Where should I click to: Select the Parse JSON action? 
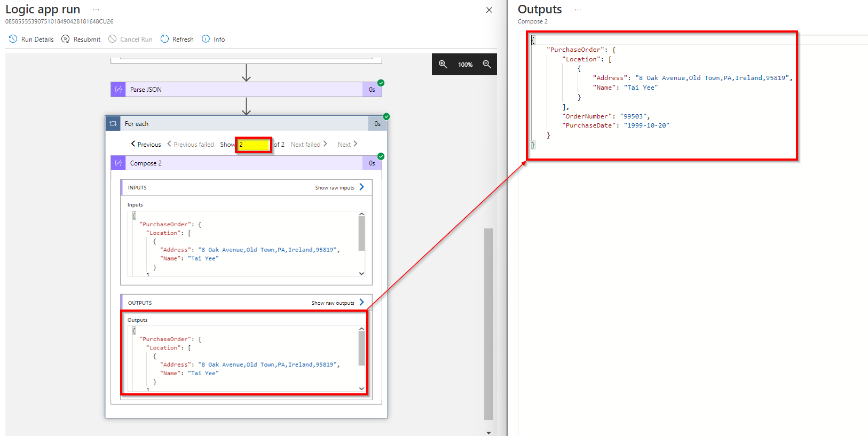pos(246,90)
